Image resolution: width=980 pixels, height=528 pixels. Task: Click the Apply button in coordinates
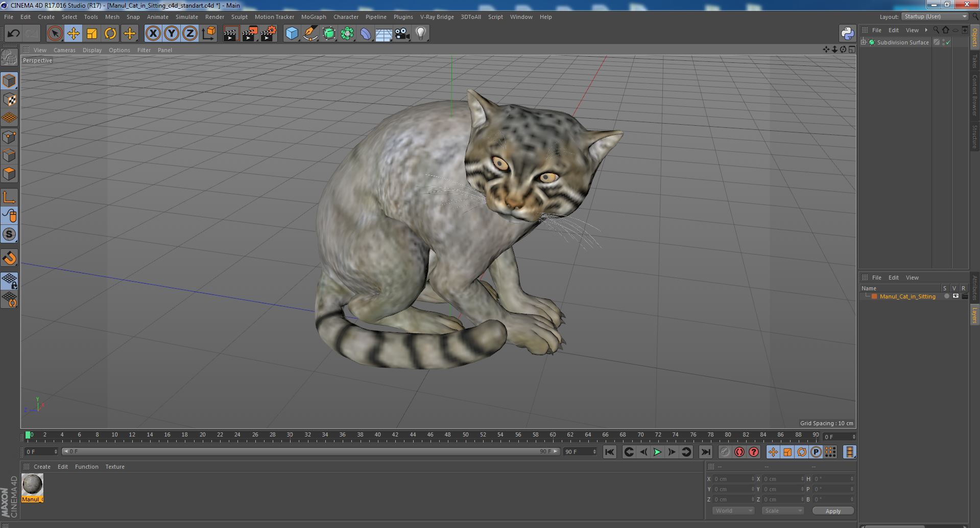(x=833, y=511)
